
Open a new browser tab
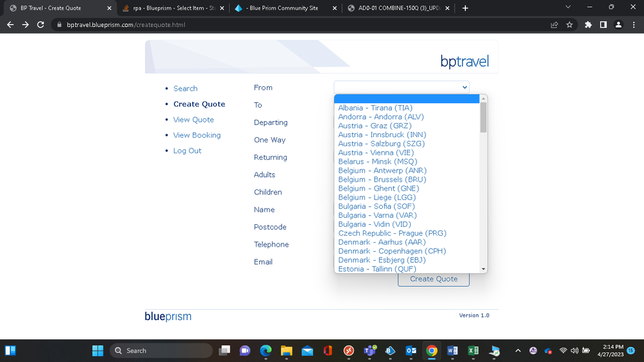pyautogui.click(x=465, y=8)
